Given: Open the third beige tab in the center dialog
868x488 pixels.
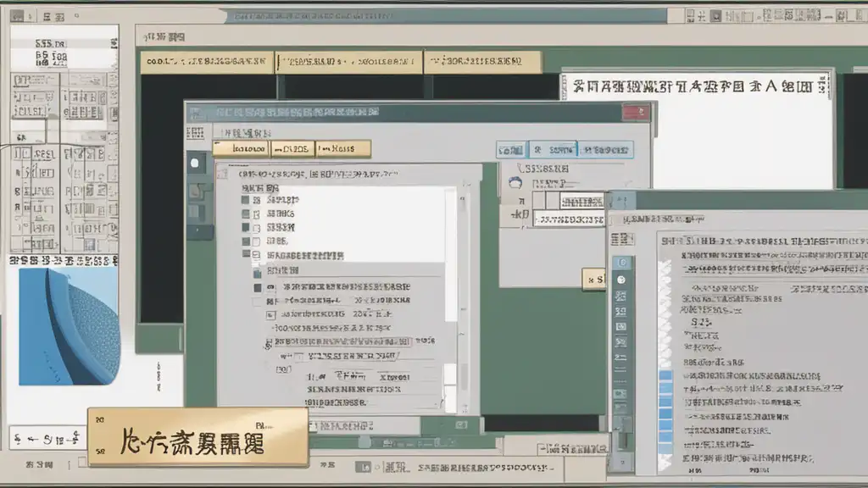Looking at the screenshot, I should click(x=343, y=149).
